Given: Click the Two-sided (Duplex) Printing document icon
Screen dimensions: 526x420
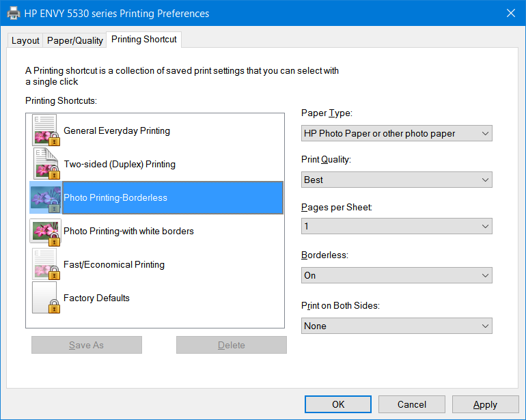Looking at the screenshot, I should (x=46, y=164).
